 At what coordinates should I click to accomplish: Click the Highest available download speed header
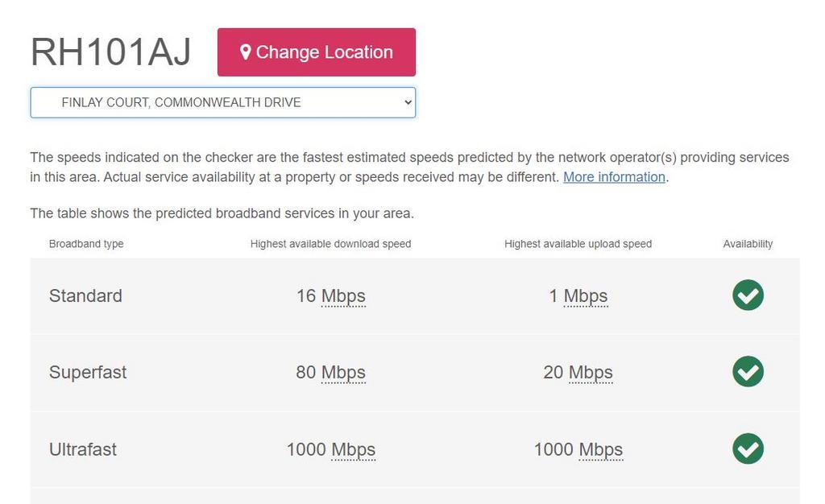pyautogui.click(x=330, y=244)
